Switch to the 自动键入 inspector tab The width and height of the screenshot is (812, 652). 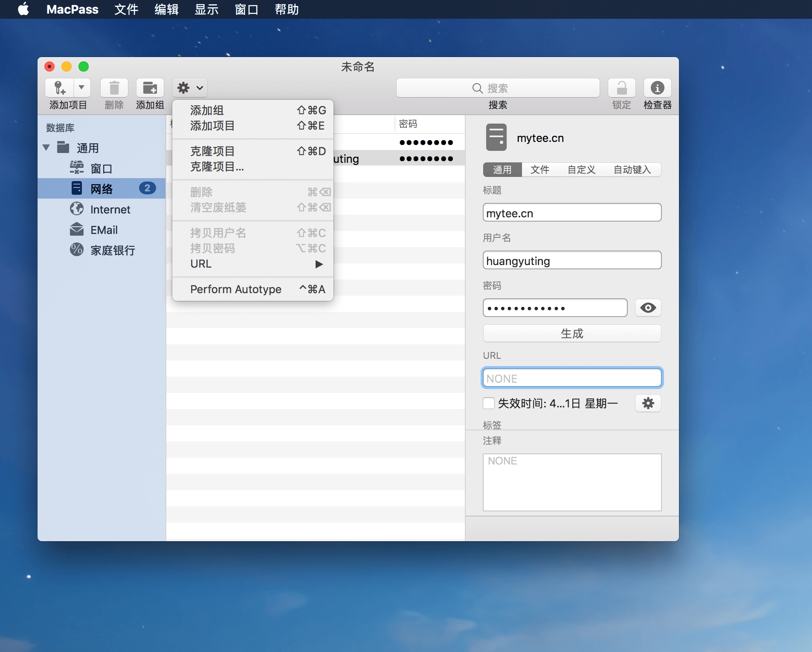point(632,170)
